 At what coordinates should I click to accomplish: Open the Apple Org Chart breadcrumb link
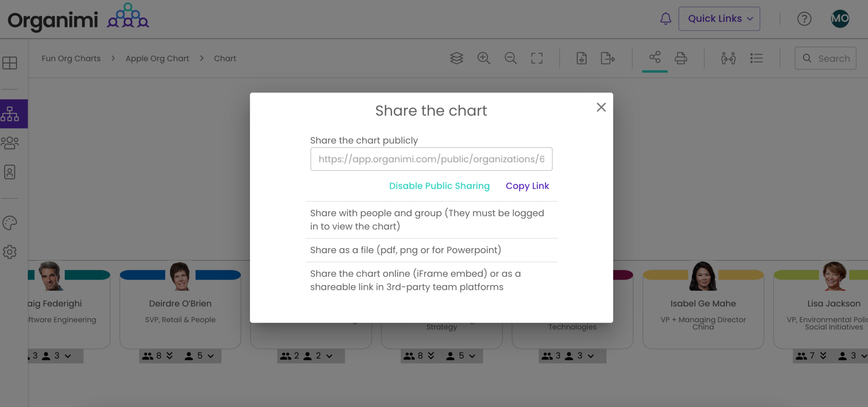point(157,58)
